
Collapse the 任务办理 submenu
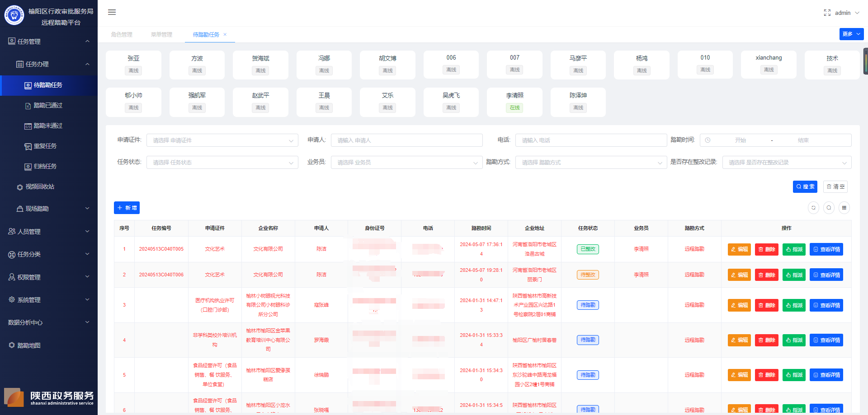[49, 64]
